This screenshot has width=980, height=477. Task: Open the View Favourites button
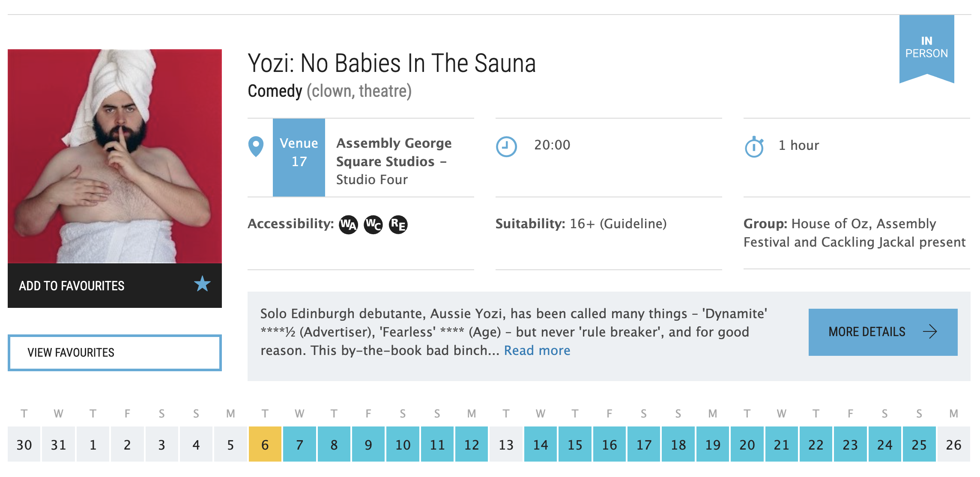click(x=114, y=352)
